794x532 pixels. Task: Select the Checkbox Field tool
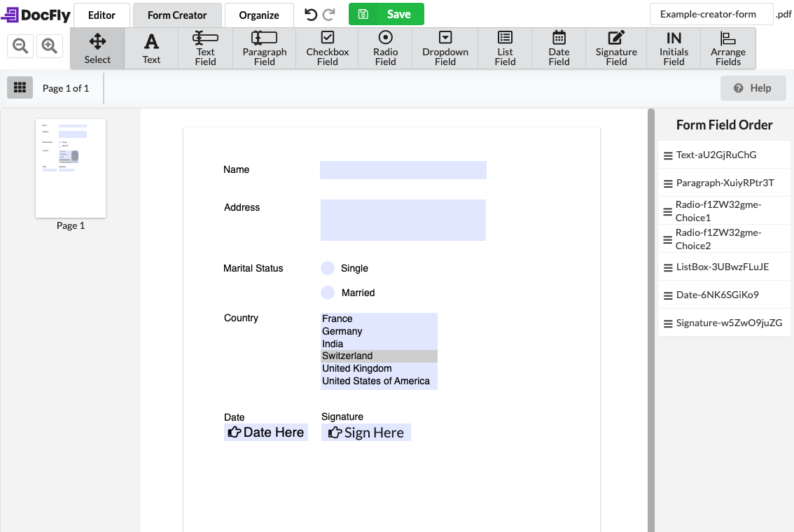326,48
